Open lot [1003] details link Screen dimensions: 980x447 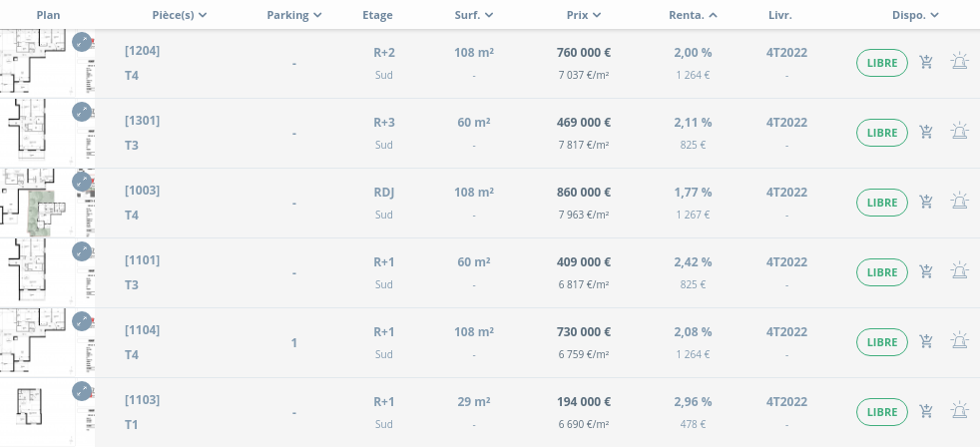click(x=142, y=191)
